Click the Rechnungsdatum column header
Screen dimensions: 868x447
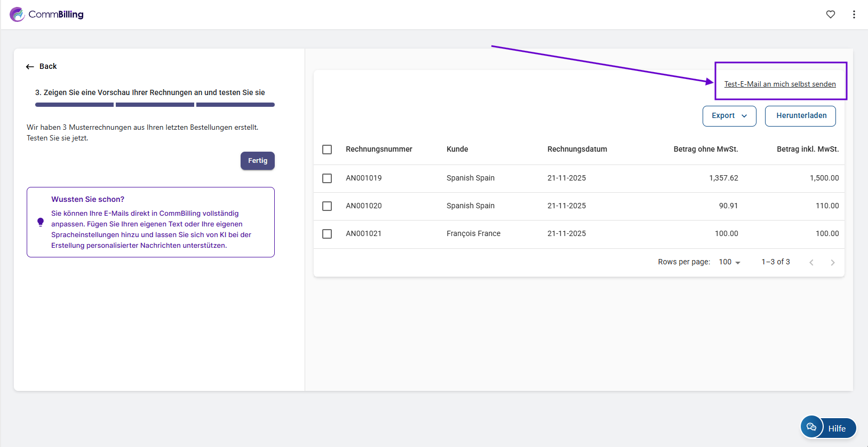click(577, 150)
